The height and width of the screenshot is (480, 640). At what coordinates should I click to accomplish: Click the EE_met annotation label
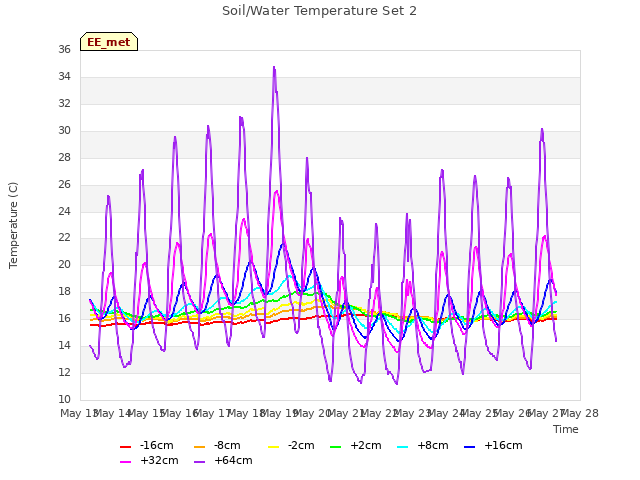click(109, 42)
